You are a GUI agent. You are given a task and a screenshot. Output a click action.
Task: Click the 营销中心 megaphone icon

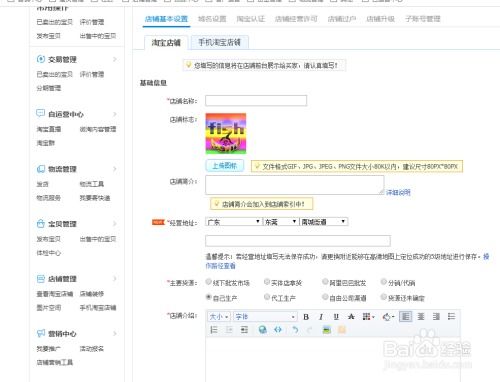pyautogui.click(x=41, y=333)
